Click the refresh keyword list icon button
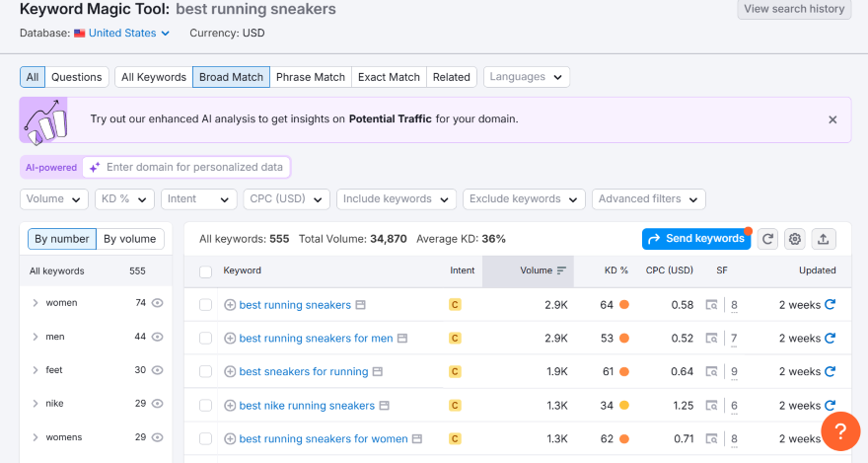The height and width of the screenshot is (463, 868). click(x=767, y=239)
